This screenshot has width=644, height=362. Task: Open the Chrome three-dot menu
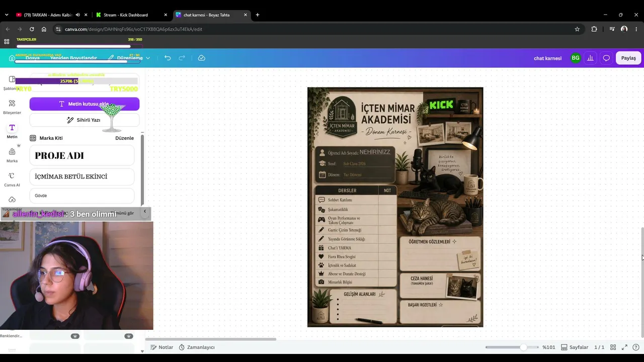(635, 29)
